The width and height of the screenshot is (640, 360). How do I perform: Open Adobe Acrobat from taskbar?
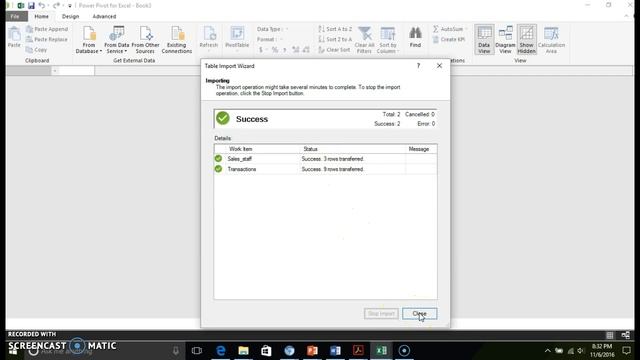tap(358, 351)
